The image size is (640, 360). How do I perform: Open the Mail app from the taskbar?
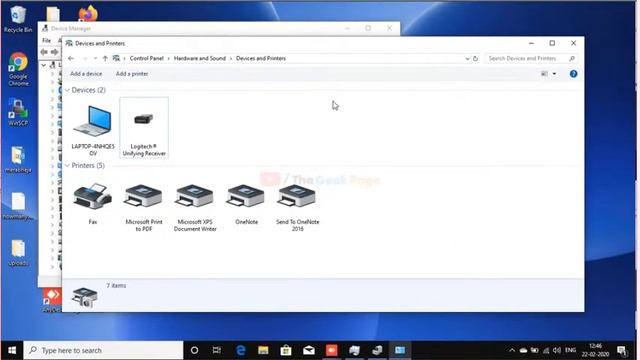(x=309, y=350)
